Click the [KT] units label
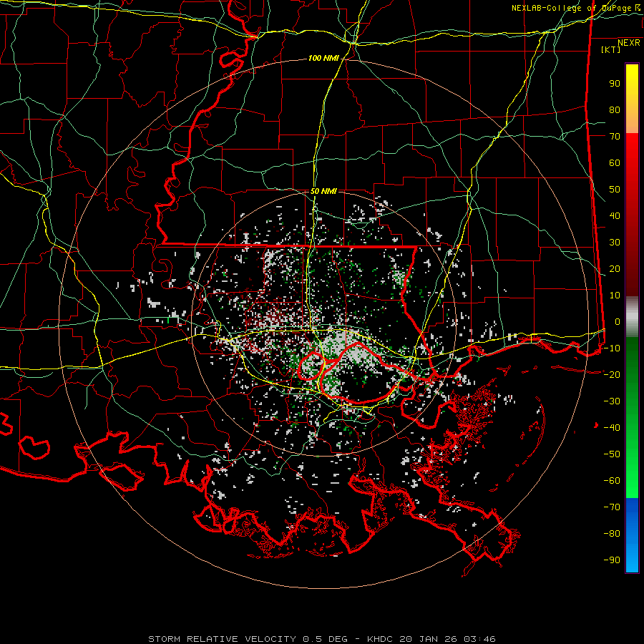The image size is (644, 644). point(610,49)
